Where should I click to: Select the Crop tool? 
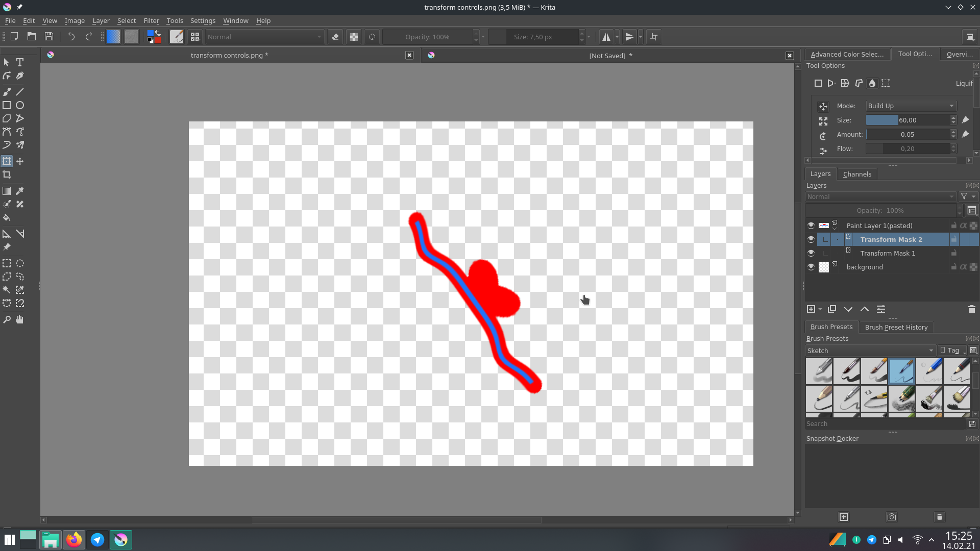(x=7, y=174)
